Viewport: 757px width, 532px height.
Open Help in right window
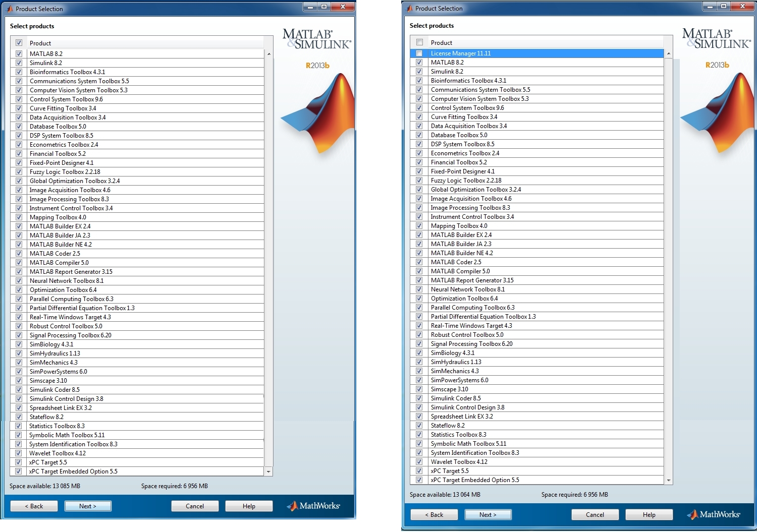point(649,514)
